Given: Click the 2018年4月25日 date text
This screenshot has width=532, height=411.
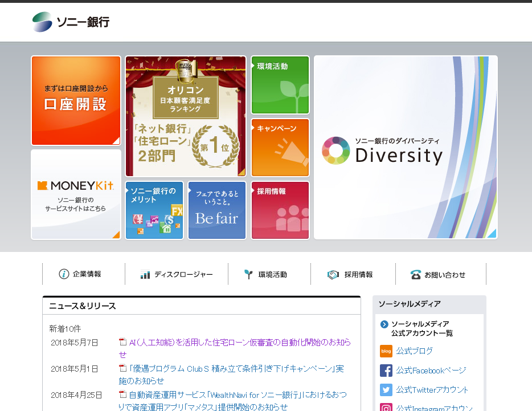Looking at the screenshot, I should point(76,394).
